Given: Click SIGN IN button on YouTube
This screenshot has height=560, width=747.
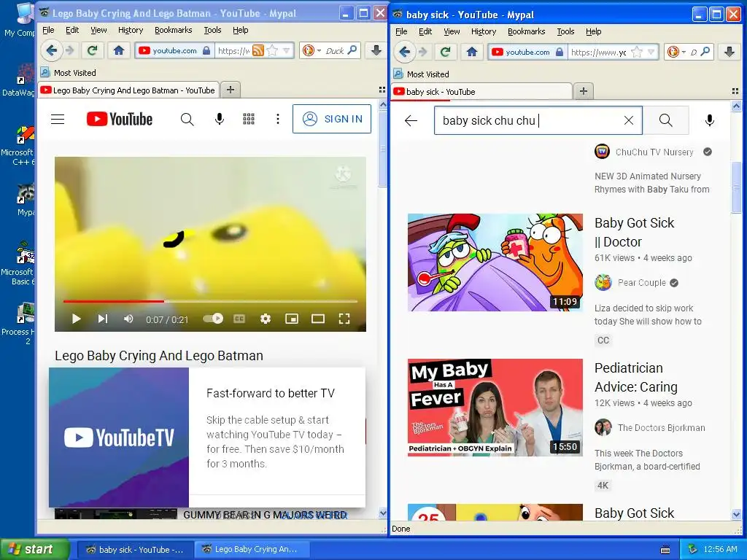Looking at the screenshot, I should pos(332,119).
